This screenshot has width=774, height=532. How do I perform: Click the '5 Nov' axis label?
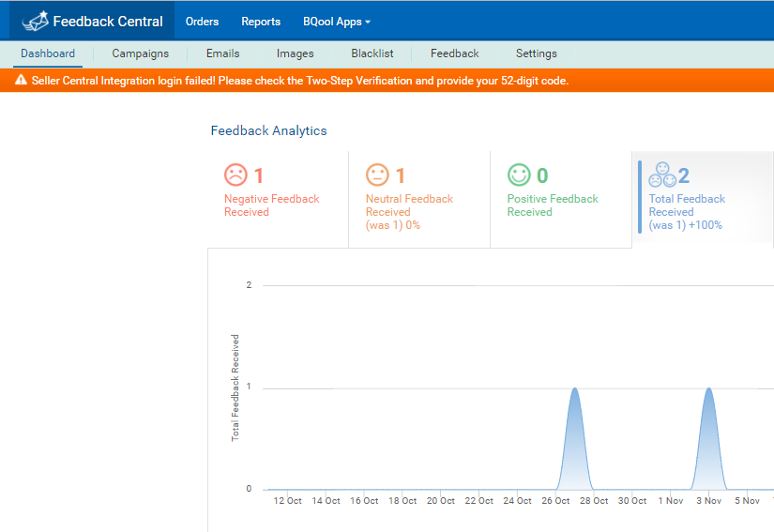click(747, 500)
